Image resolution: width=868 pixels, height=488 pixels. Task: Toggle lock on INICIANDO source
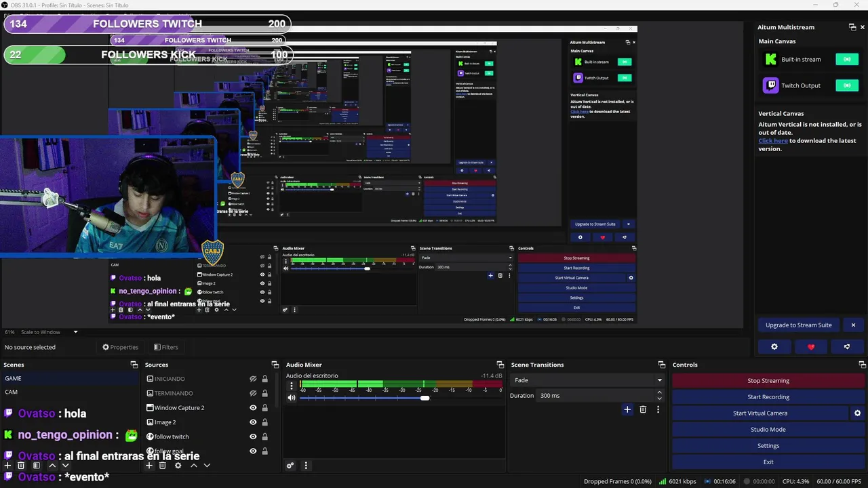point(264,379)
